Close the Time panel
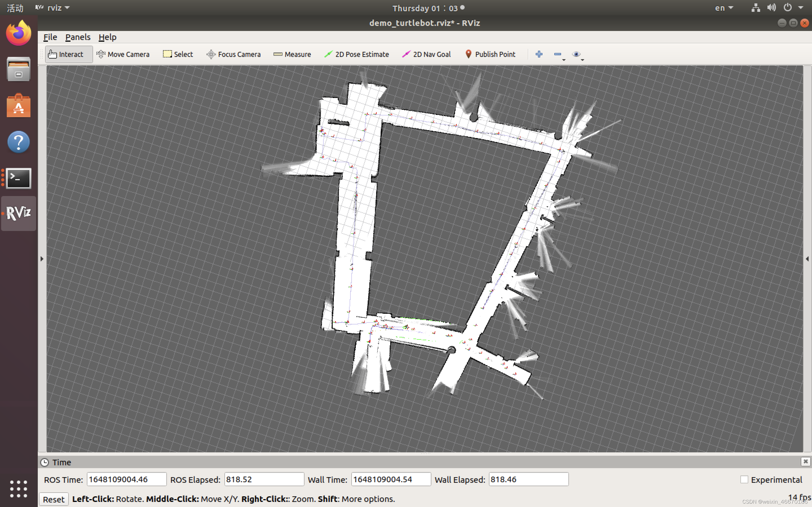 (x=805, y=462)
